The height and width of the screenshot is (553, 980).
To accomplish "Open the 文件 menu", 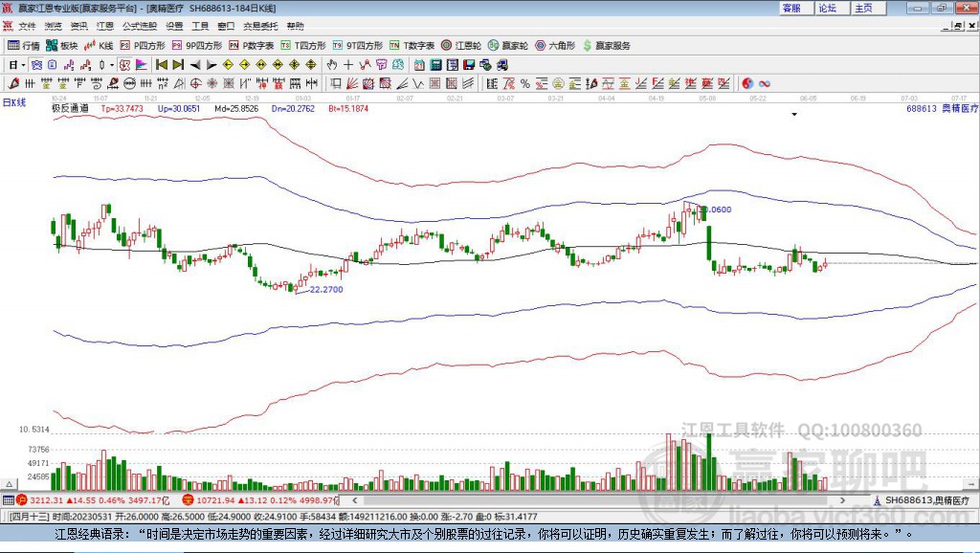I will pos(27,26).
